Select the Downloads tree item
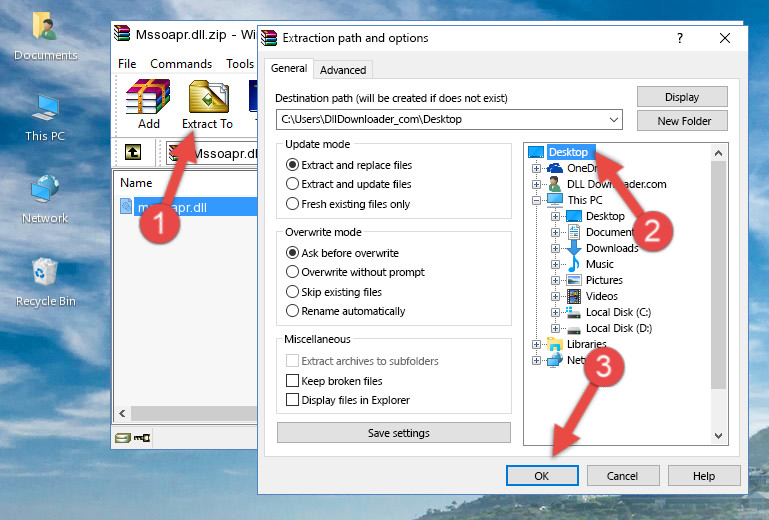The width and height of the screenshot is (769, 520). 612,248
